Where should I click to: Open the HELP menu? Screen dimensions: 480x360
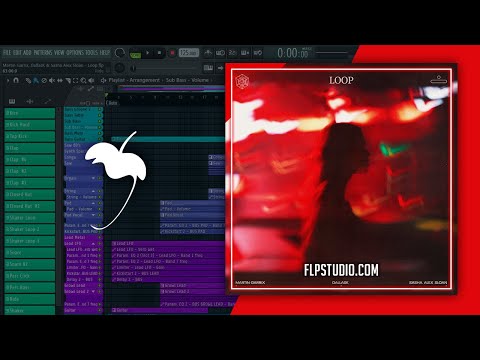(105, 53)
